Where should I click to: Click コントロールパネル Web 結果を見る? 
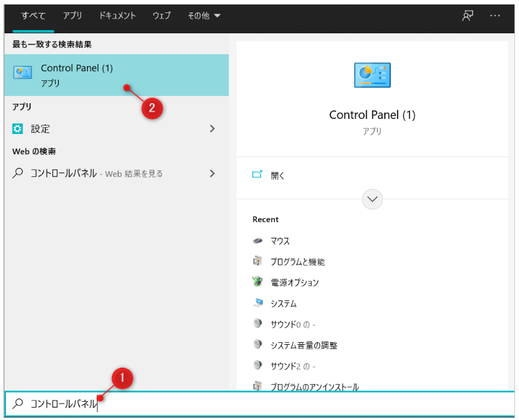(x=116, y=173)
